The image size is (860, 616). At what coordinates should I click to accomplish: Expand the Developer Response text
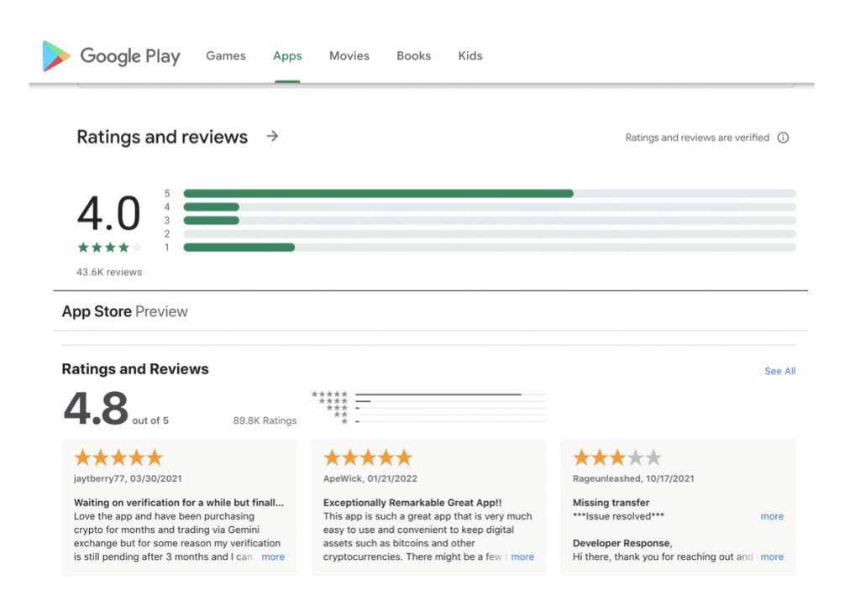772,556
